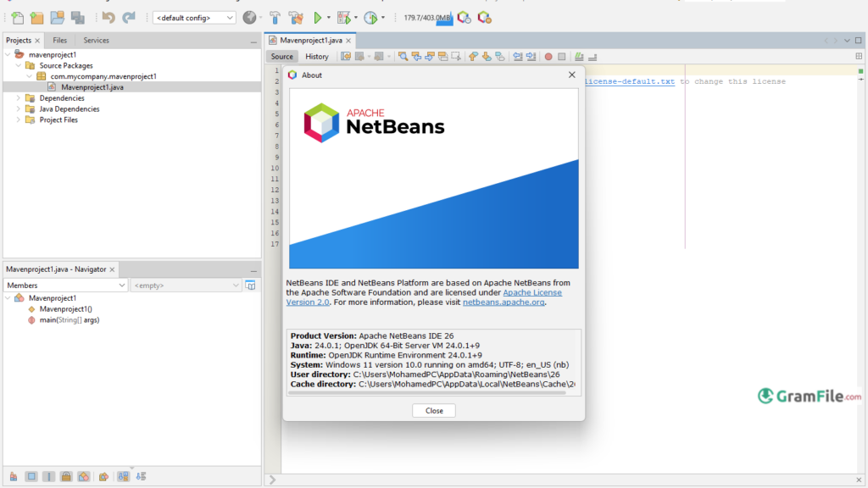Image resolution: width=868 pixels, height=488 pixels.
Task: Open the Debug Project dropdown arrow
Action: tap(356, 18)
